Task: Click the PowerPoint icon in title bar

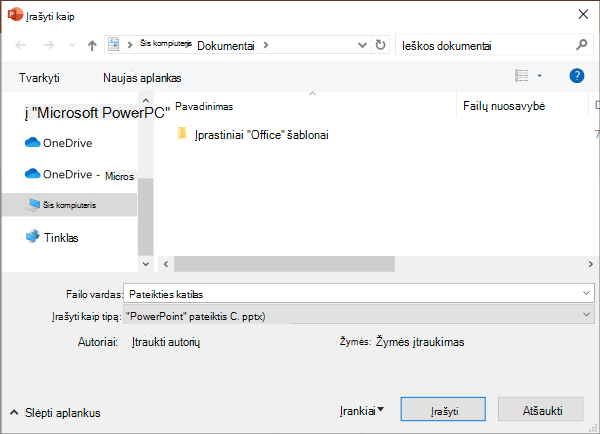Action: pyautogui.click(x=15, y=15)
